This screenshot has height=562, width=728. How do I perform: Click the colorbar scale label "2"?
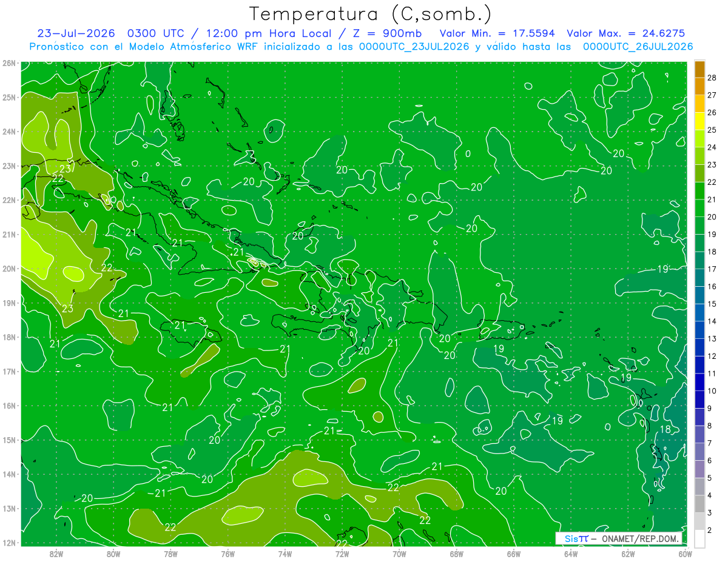tap(710, 530)
